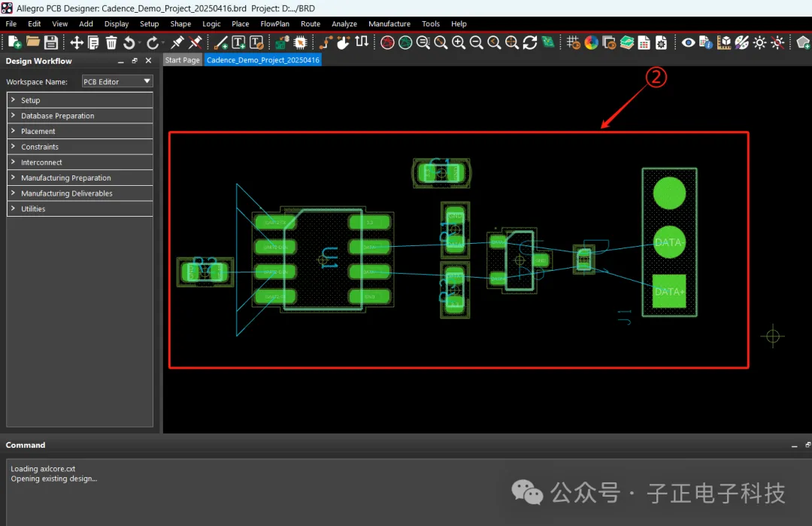Viewport: 812px width, 526px height.
Task: Open the document settings gear icon
Action: 662,42
